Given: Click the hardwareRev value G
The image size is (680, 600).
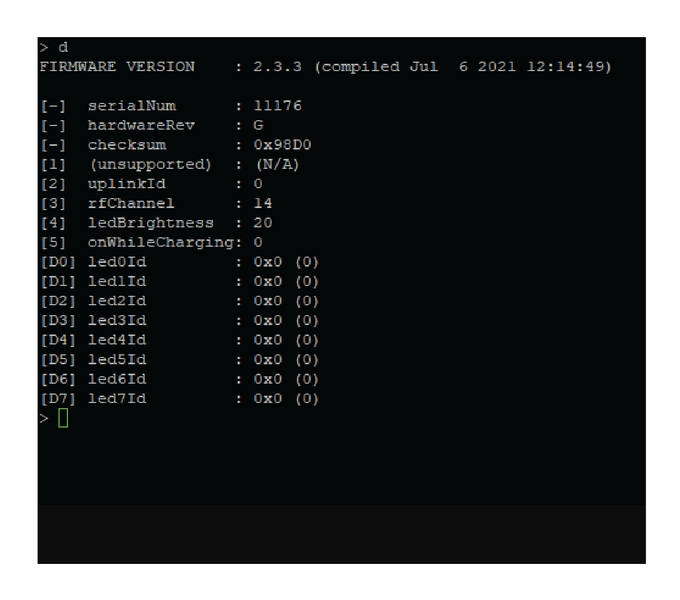Looking at the screenshot, I should 259,126.
